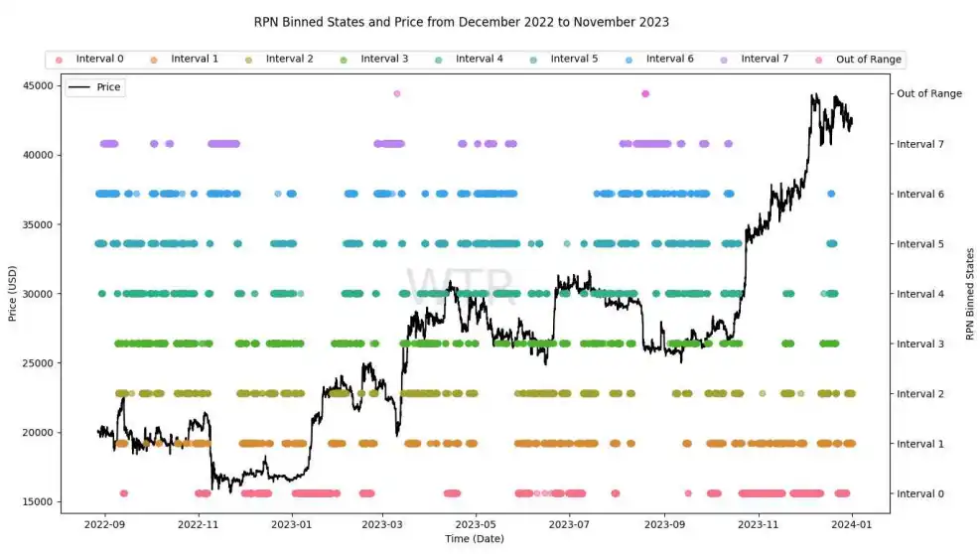Click the Out of Range right-axis label
The width and height of the screenshot is (980, 554).
pos(929,94)
